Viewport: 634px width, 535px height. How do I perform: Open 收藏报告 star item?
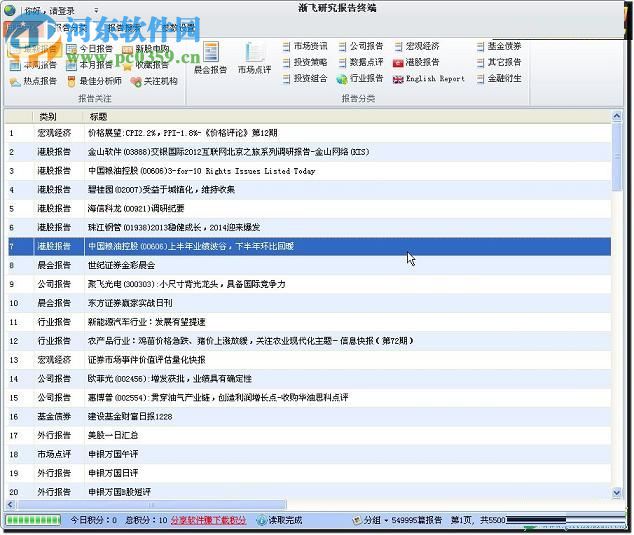coord(146,65)
